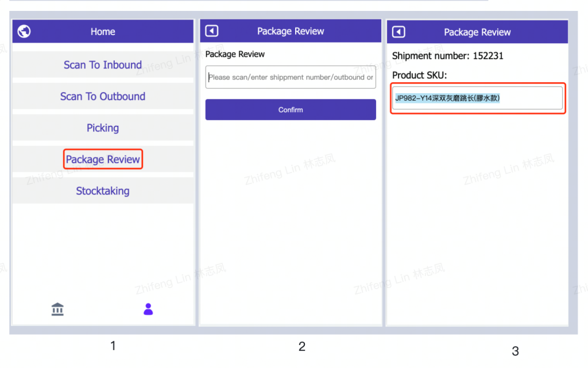Choose Package Review from Home menu
588x368 pixels.
point(103,159)
